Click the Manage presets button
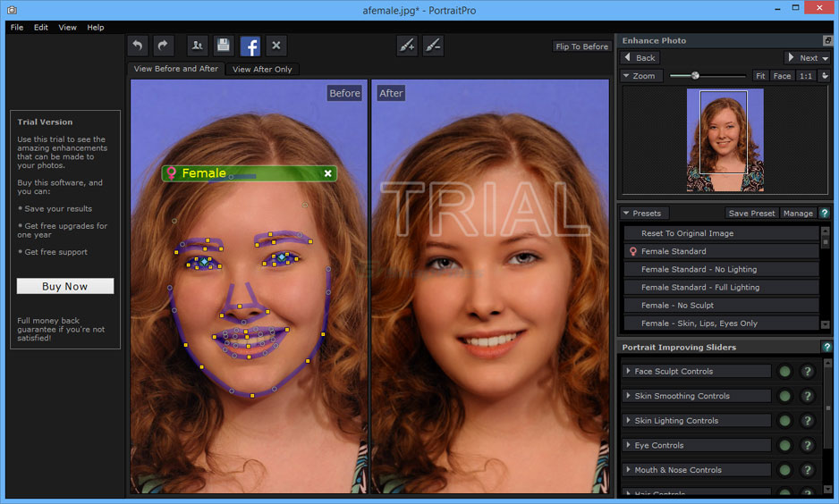This screenshot has width=839, height=504. (x=798, y=213)
